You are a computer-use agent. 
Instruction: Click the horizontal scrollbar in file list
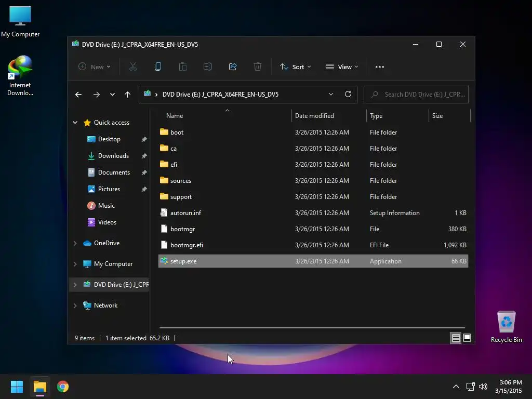tap(312, 328)
